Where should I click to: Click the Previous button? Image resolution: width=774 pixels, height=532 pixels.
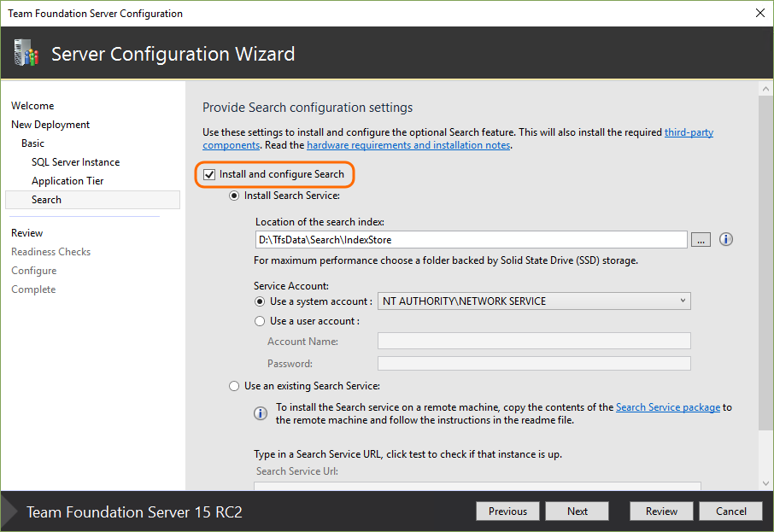(507, 512)
